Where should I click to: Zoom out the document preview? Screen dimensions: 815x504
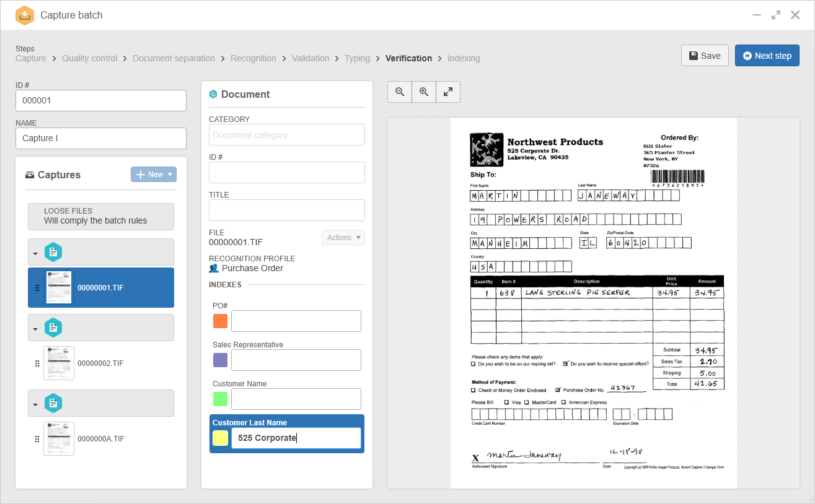point(400,92)
